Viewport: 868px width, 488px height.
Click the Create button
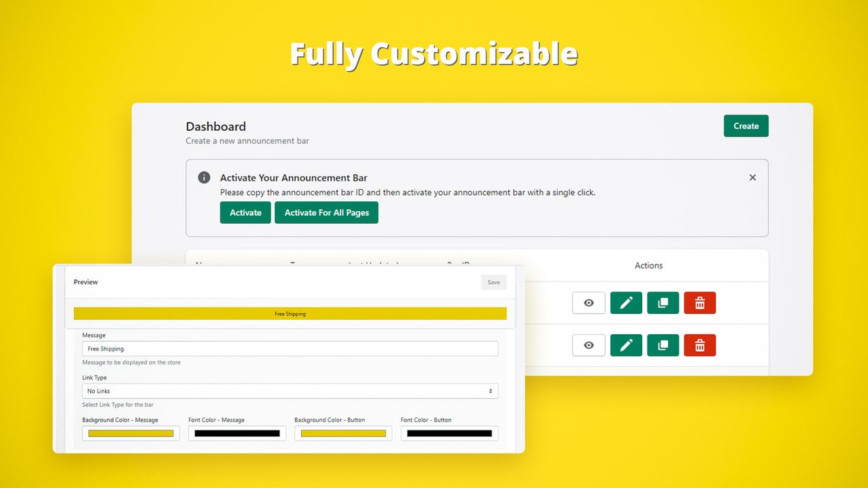[746, 126]
